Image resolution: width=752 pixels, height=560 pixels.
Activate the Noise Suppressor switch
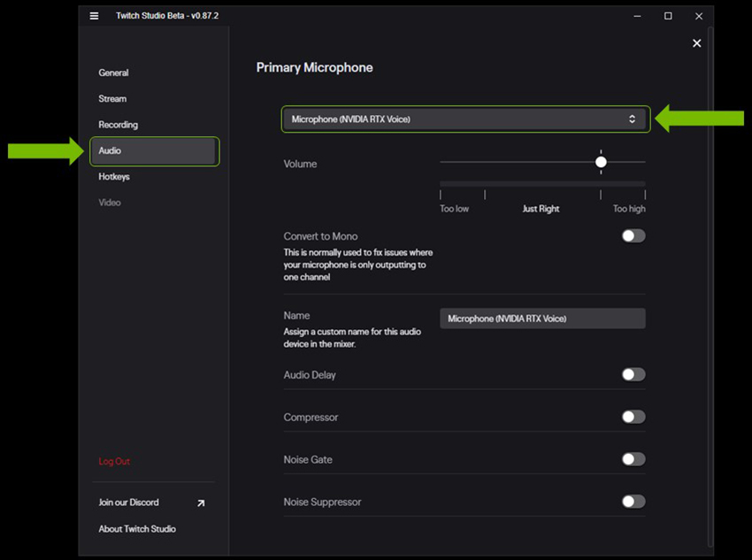click(x=633, y=501)
